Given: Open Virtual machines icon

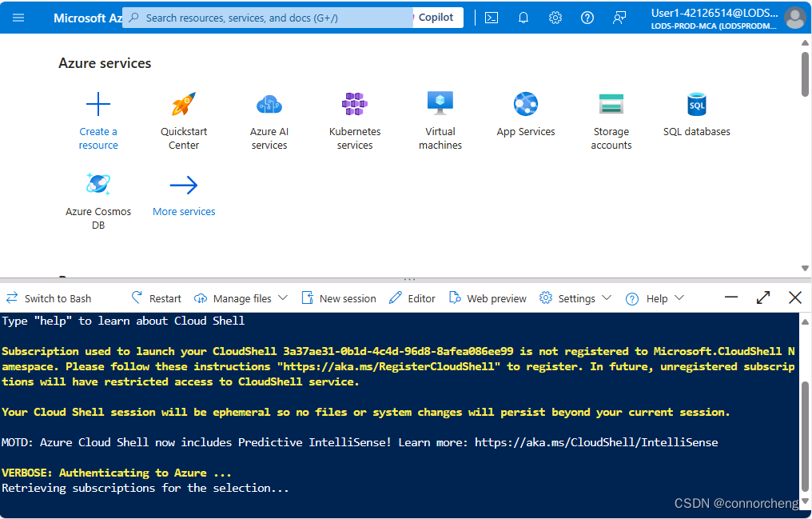Looking at the screenshot, I should 440,103.
